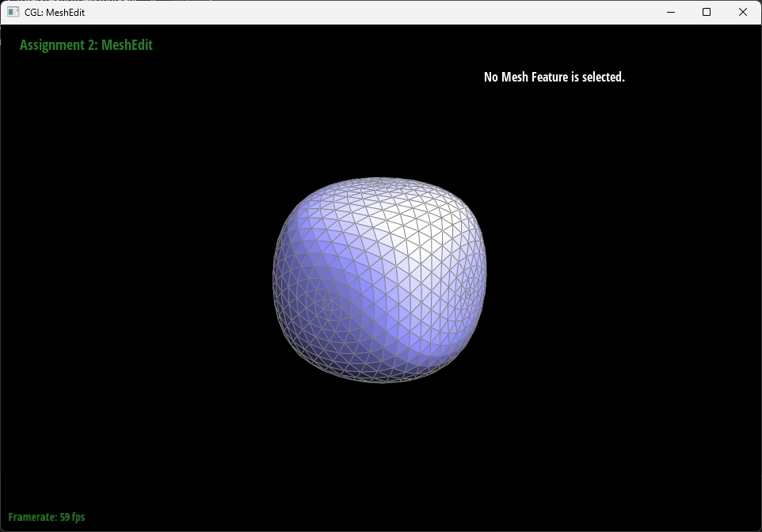Select the rendered triangle mesh object
762x532 pixels.
pos(379,280)
